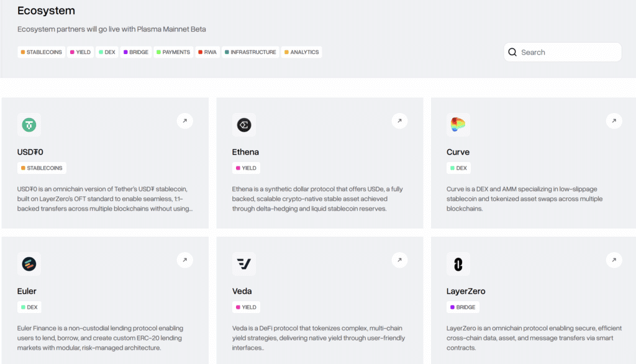Image resolution: width=636 pixels, height=364 pixels.
Task: Click the USD₮0 Tether logo icon
Action: (29, 125)
